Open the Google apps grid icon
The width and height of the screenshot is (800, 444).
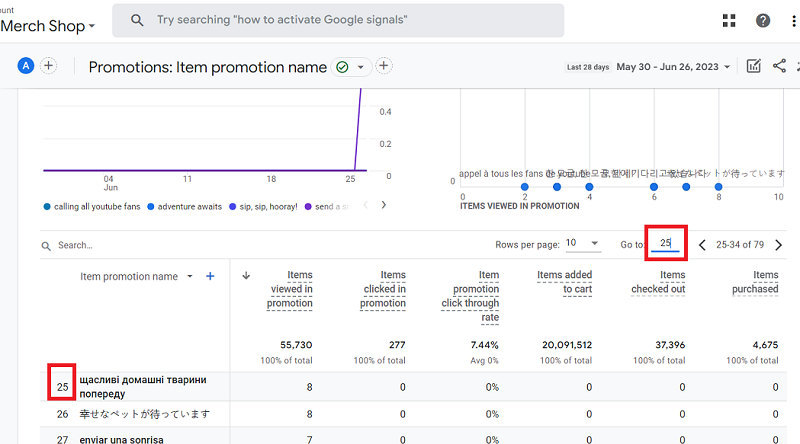(729, 21)
